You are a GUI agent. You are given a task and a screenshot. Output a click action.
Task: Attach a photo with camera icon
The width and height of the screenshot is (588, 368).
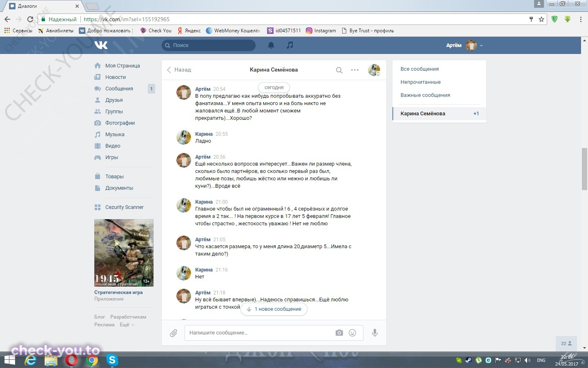(x=339, y=333)
